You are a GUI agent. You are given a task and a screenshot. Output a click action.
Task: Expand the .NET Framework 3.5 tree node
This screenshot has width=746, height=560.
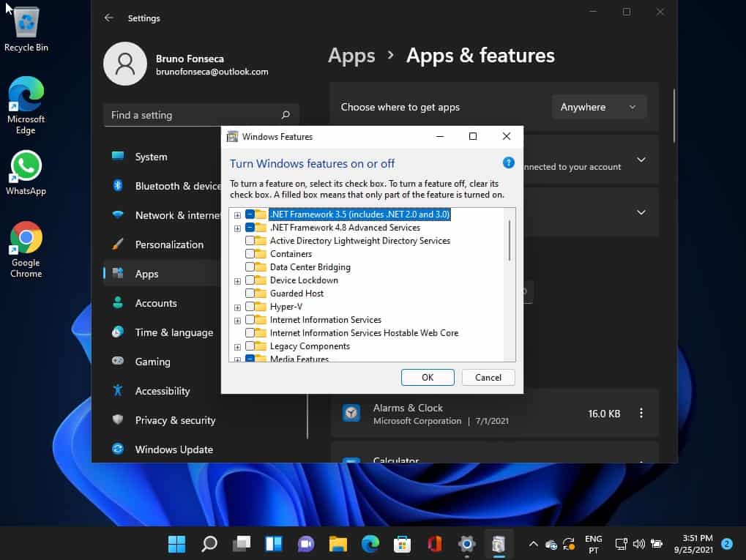point(237,215)
